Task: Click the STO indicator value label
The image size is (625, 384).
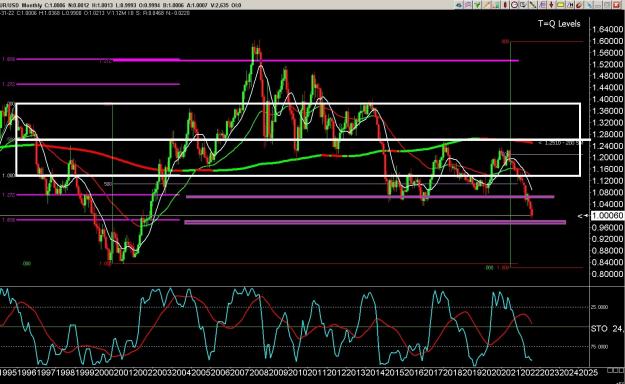Action: click(x=607, y=329)
